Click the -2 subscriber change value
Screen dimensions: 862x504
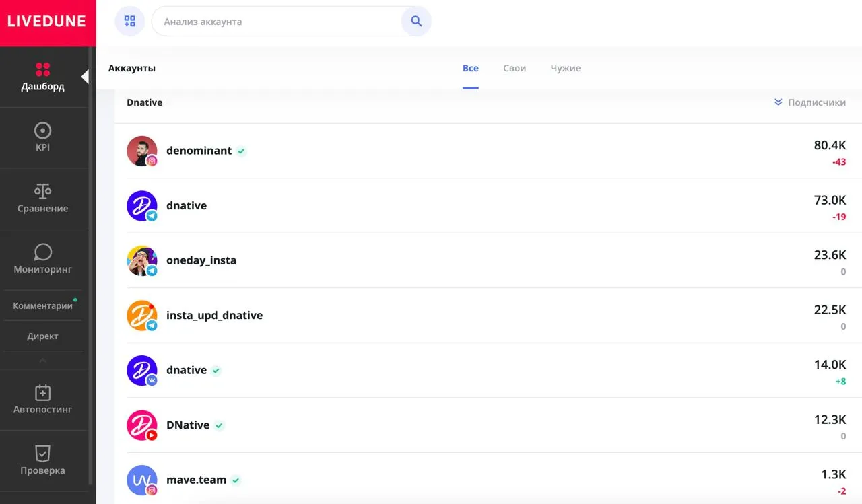coord(842,491)
